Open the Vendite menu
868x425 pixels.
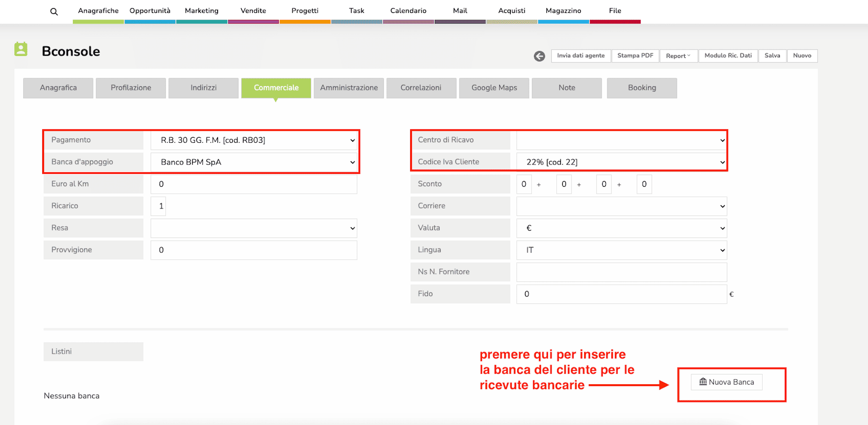coord(253,11)
